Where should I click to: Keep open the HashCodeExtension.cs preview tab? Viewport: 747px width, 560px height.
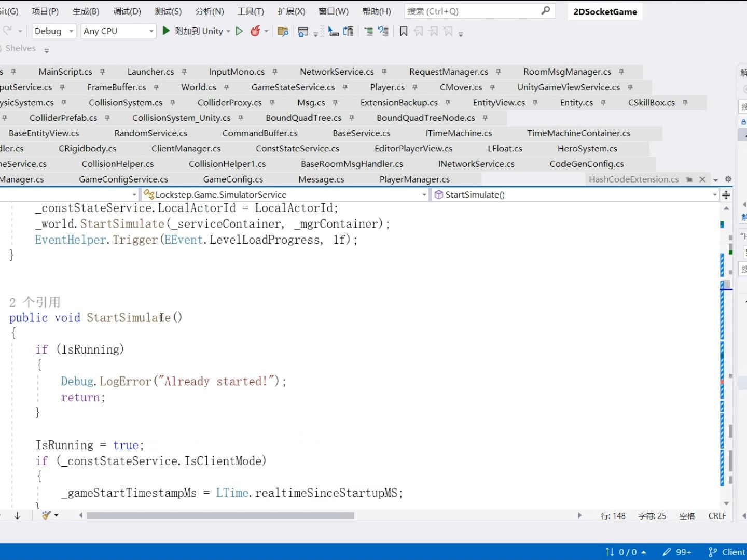[x=689, y=179]
